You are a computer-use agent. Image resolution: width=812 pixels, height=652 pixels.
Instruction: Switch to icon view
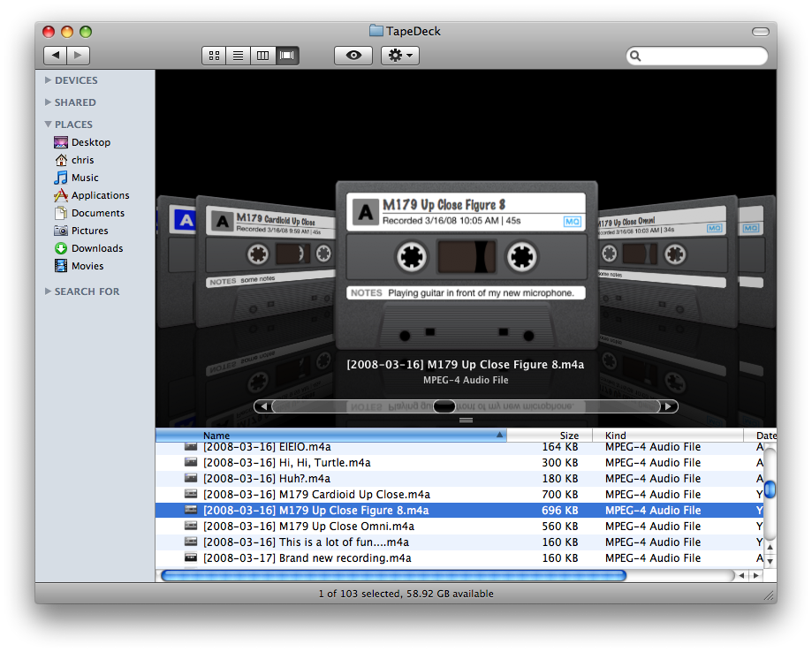[214, 56]
